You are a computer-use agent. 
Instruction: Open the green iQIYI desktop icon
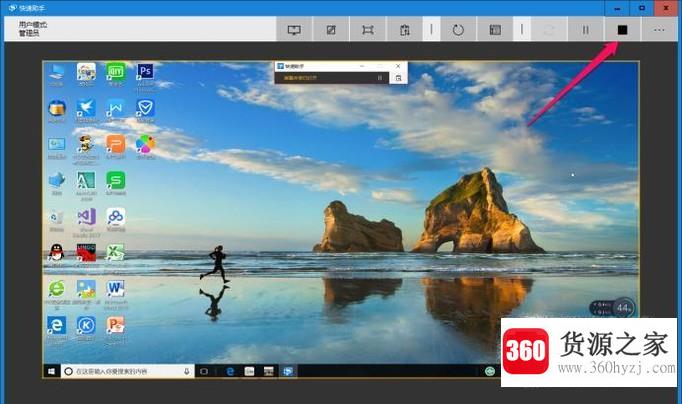[x=116, y=74]
